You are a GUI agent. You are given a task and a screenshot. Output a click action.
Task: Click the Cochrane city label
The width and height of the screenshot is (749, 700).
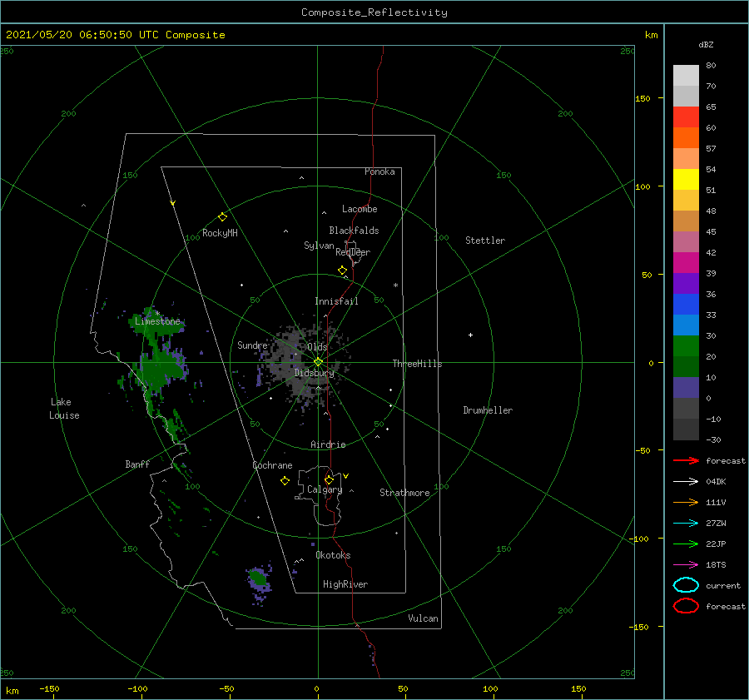coord(272,465)
